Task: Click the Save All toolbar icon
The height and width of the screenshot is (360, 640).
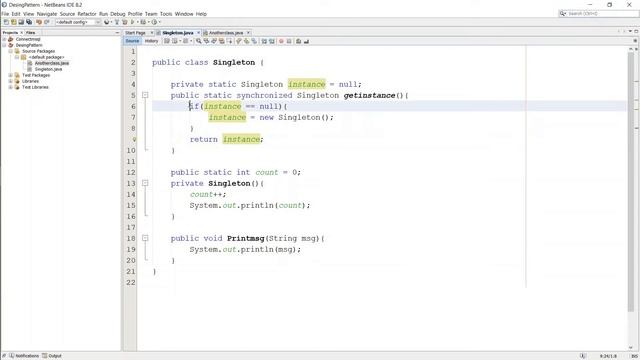Action: pos(29,22)
